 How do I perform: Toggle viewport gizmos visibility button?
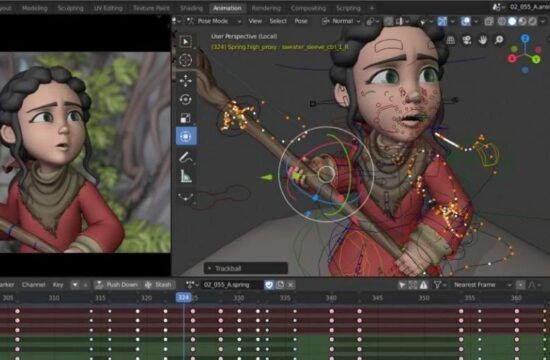pyautogui.click(x=442, y=21)
